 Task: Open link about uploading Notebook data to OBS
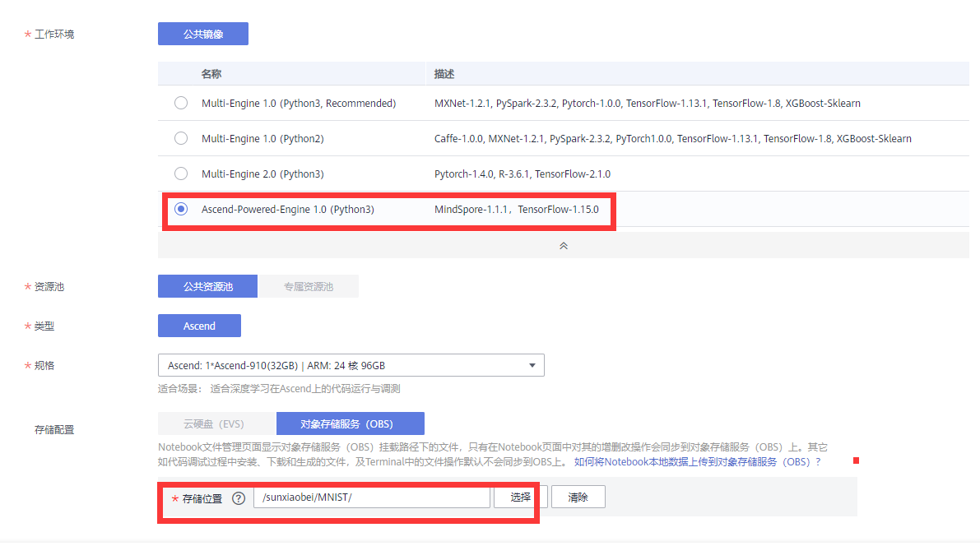coord(698,462)
